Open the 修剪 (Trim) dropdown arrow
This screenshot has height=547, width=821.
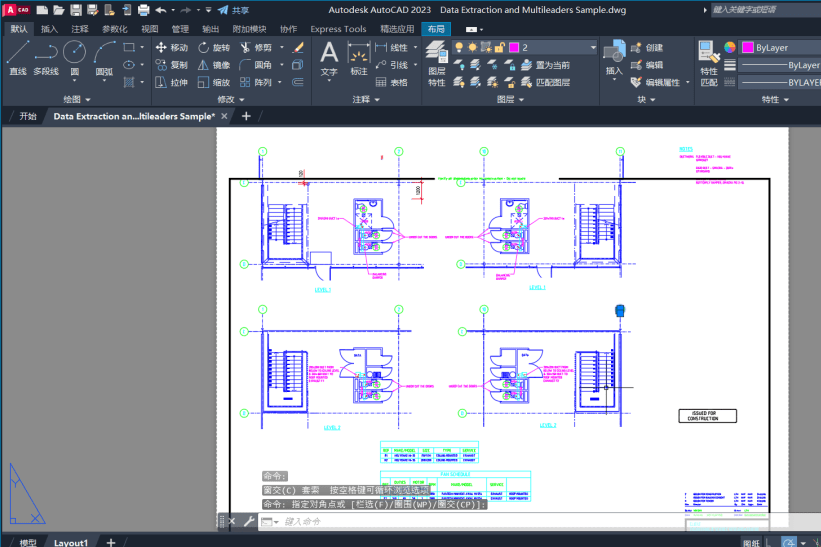point(282,48)
